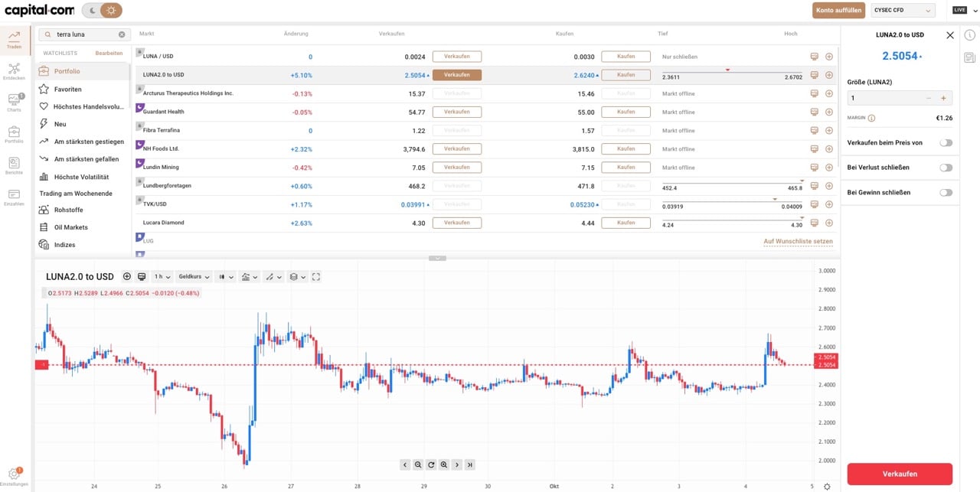This screenshot has height=492, width=980.
Task: Enable 'Verkaufen beim Preis von' switch
Action: click(x=946, y=142)
